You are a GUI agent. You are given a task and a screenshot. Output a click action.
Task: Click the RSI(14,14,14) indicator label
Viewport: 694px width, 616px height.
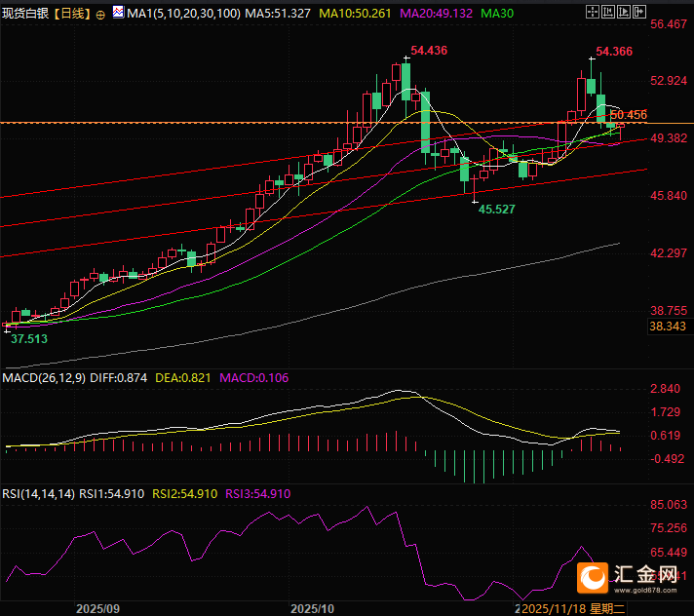[x=39, y=494]
